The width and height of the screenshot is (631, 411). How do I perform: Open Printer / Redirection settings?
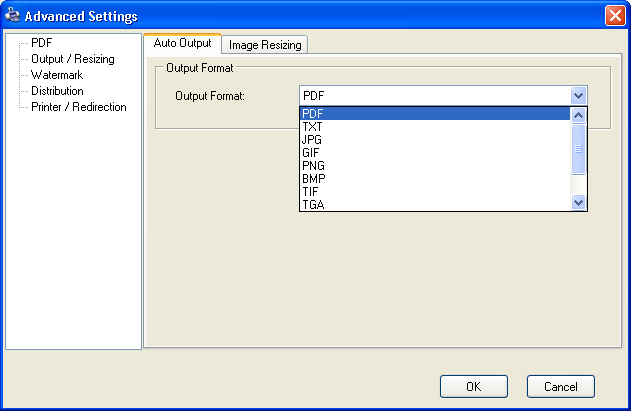coord(78,107)
